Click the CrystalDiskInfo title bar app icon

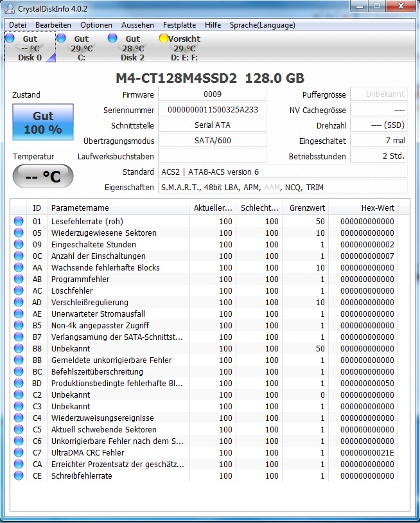(x=10, y=8)
